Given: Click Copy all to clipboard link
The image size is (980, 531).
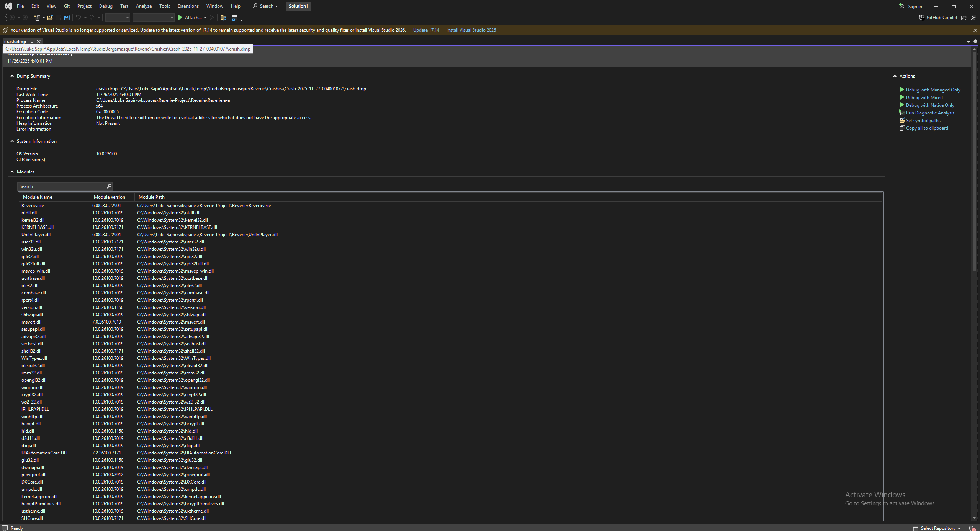Looking at the screenshot, I should point(927,128).
